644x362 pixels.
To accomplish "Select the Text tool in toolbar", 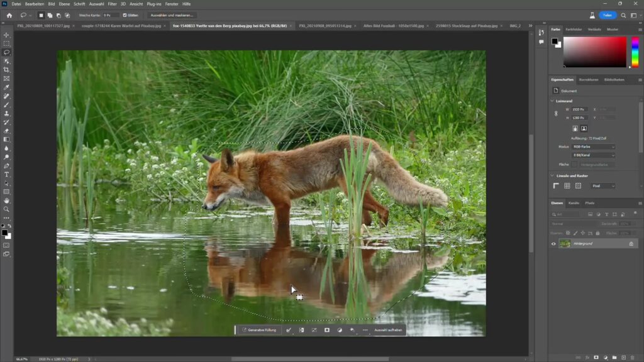I will [6, 174].
